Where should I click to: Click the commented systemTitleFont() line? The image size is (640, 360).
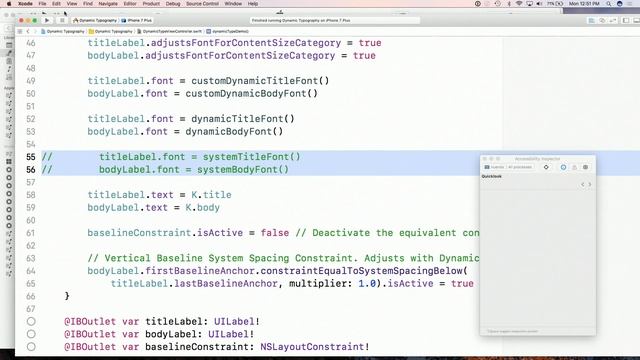pyautogui.click(x=200, y=157)
